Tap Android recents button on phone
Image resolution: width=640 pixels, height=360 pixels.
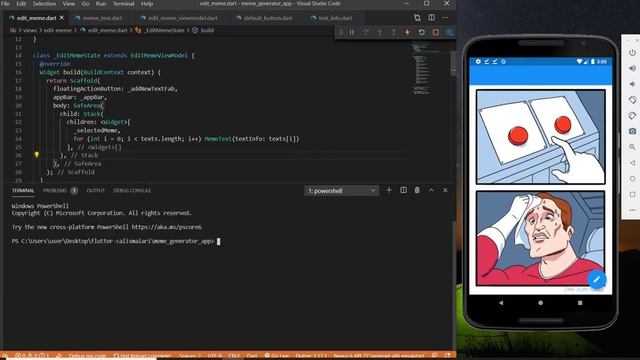tap(580, 303)
